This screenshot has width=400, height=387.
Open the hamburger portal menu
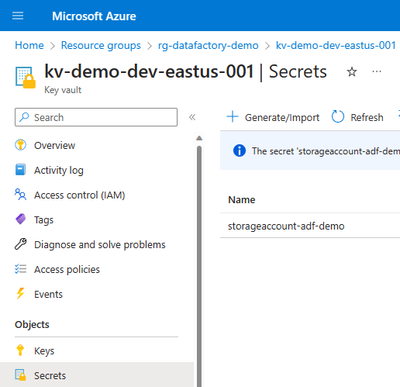point(18,16)
